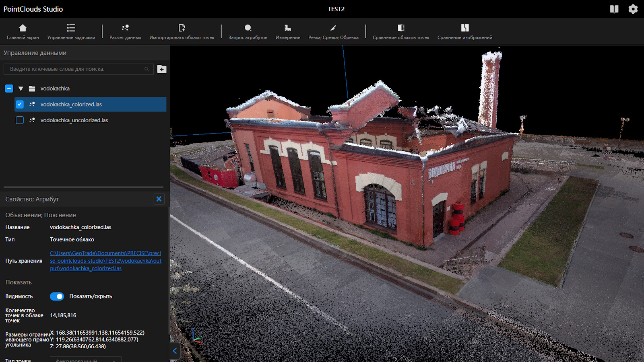
Task: Enable the vodokachka_uncolorized.las checkbox
Action: (20, 120)
